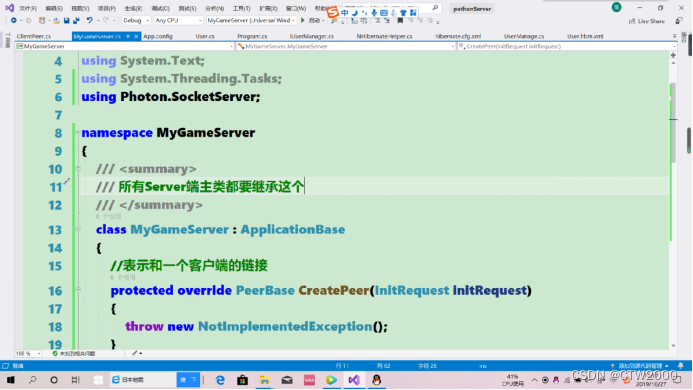Viewport: 693px width, 390px height.
Task: Click the Open File folder icon
Action: 57,20
